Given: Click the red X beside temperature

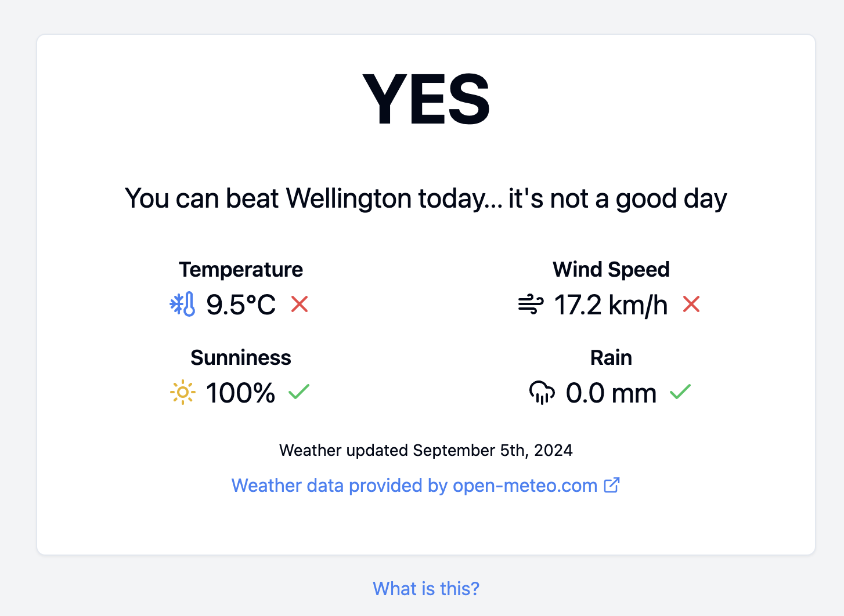Looking at the screenshot, I should (x=300, y=304).
